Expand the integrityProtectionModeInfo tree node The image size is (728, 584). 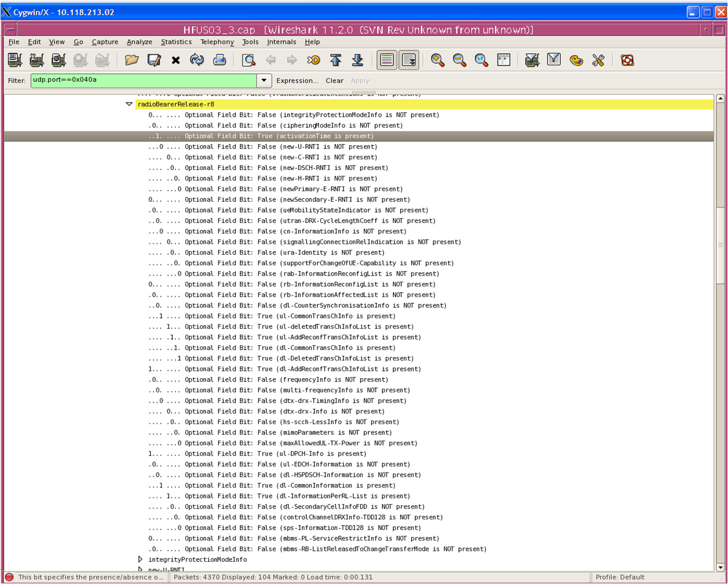(141, 560)
